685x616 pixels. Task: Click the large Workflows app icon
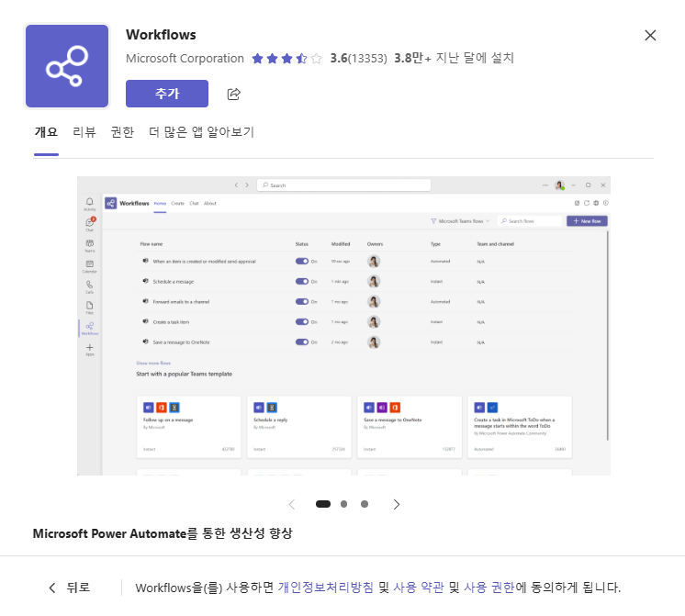click(x=67, y=66)
